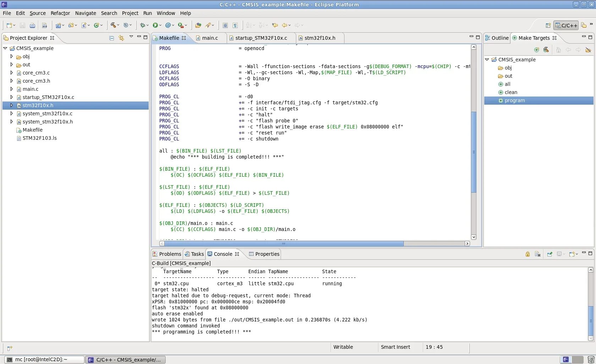Toggle Hide Empty Folders in Make Targets

pyautogui.click(x=588, y=50)
